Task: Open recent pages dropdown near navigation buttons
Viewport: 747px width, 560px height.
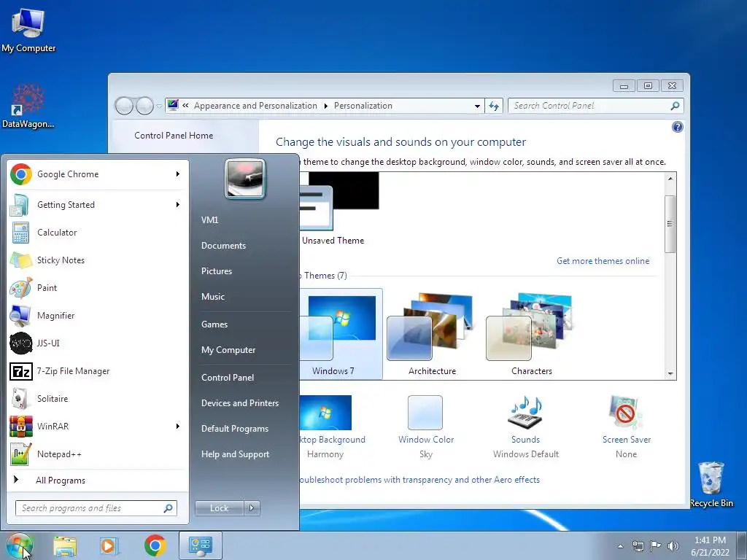Action: tap(159, 106)
